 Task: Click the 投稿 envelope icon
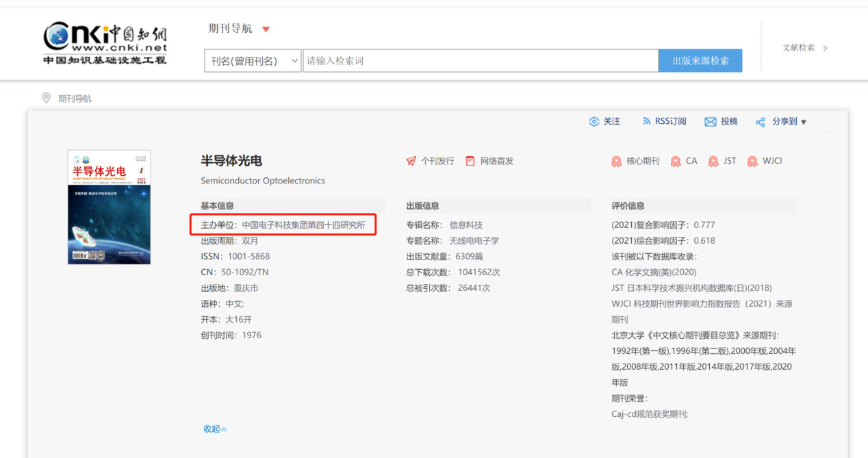click(711, 122)
